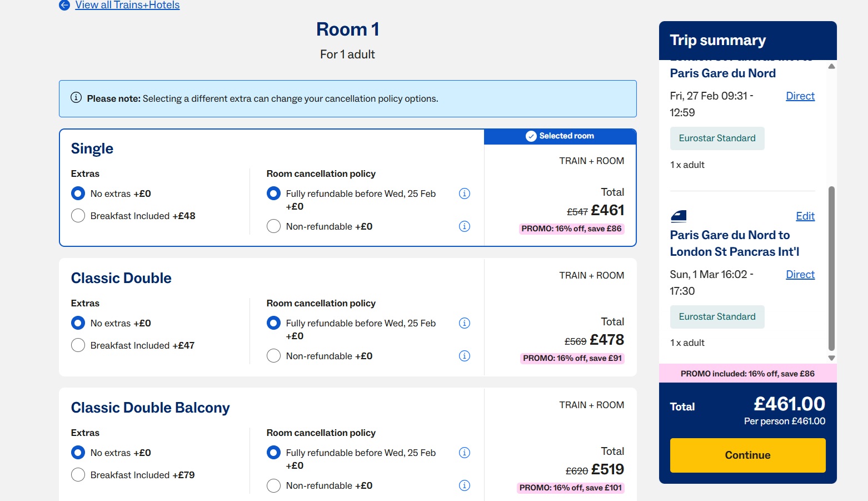Choose Non-refundable policy for Single room
Screen dimensions: 868x501
pos(273,226)
